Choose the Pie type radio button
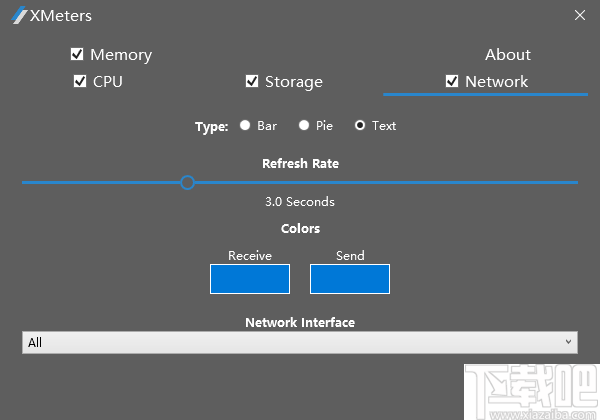 click(x=303, y=126)
